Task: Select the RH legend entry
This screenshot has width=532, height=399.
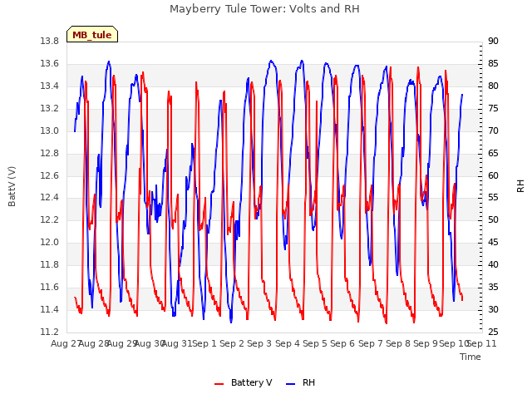Action: [301, 382]
